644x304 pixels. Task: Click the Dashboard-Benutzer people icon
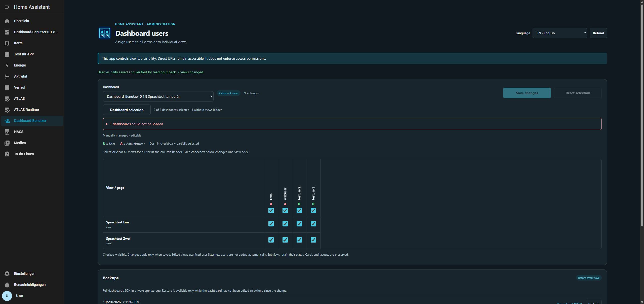point(7,121)
